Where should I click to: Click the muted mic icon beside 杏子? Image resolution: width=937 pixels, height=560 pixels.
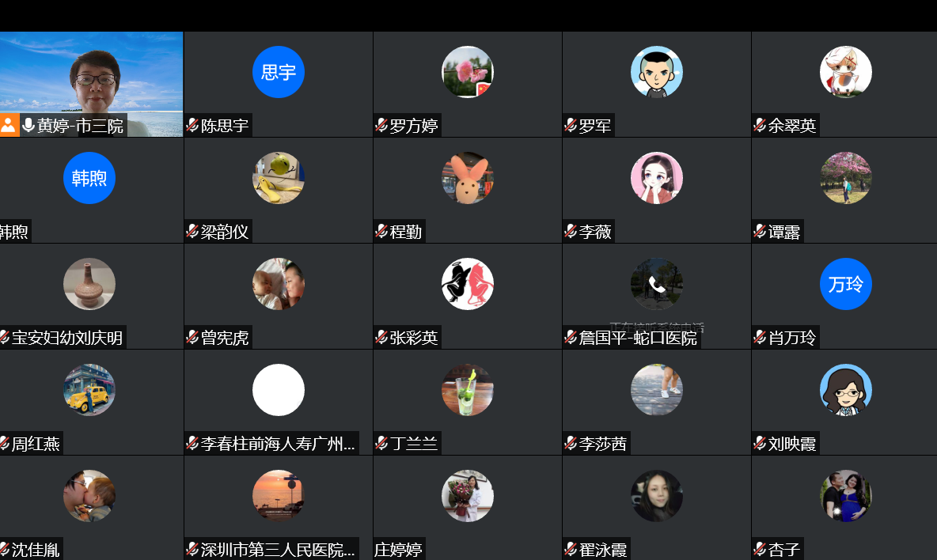760,549
